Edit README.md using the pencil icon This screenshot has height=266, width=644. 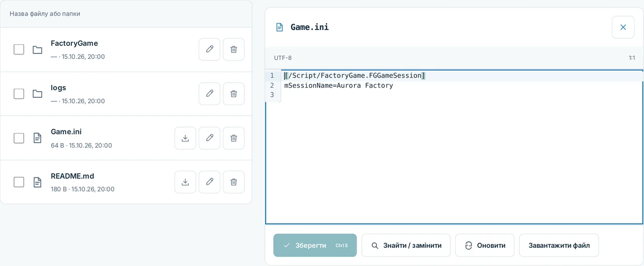[209, 182]
